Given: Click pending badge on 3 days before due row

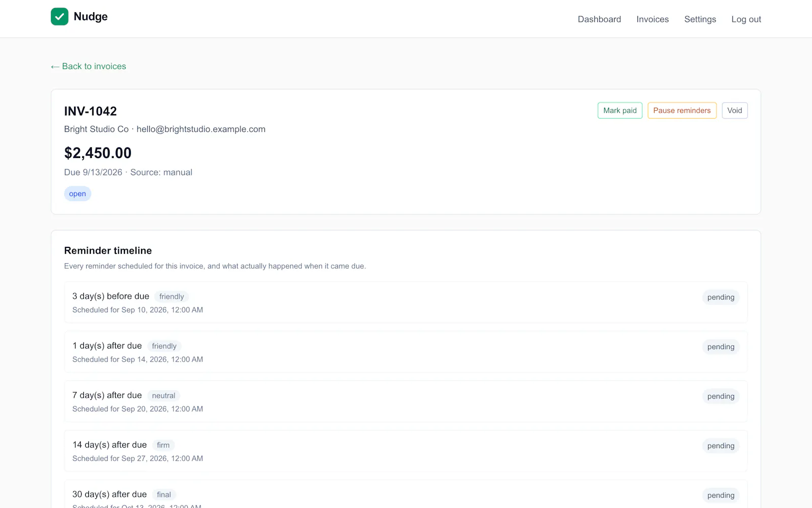Looking at the screenshot, I should coord(721,297).
